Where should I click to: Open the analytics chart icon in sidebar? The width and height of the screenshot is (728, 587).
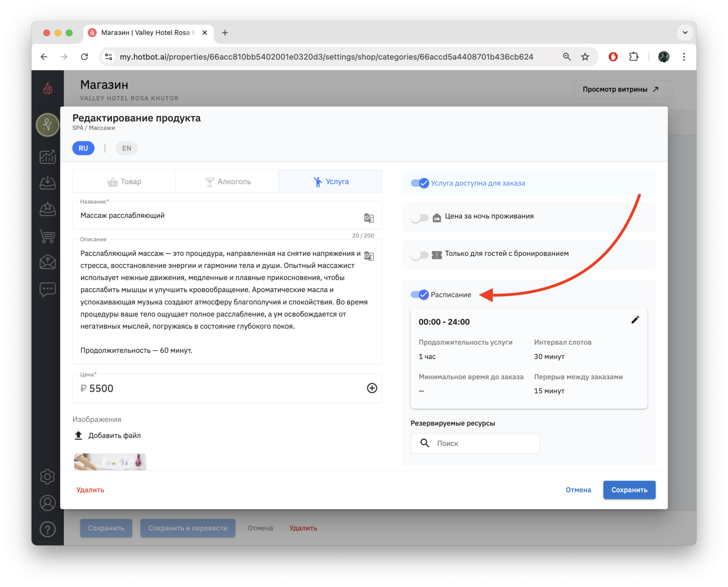coord(48,156)
